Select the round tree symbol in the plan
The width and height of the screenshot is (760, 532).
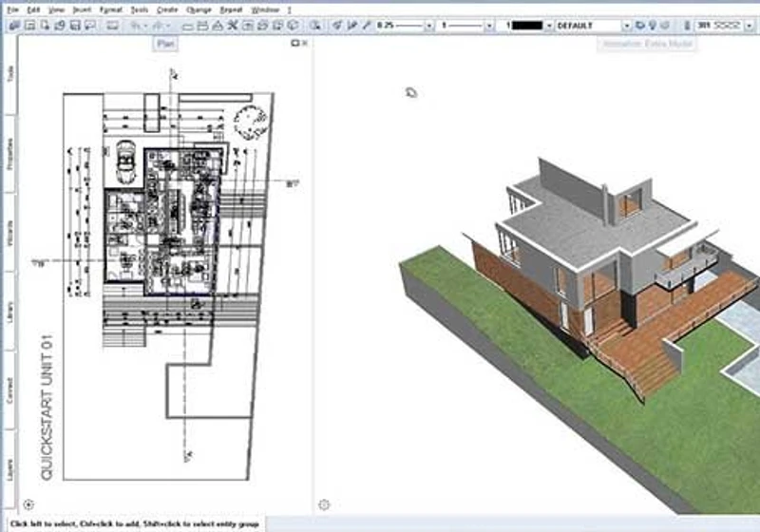(250, 123)
